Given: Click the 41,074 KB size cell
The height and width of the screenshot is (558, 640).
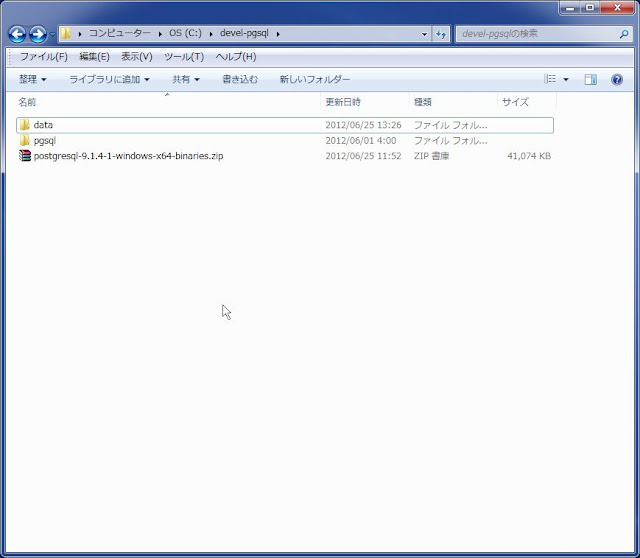Looking at the screenshot, I should (529, 156).
